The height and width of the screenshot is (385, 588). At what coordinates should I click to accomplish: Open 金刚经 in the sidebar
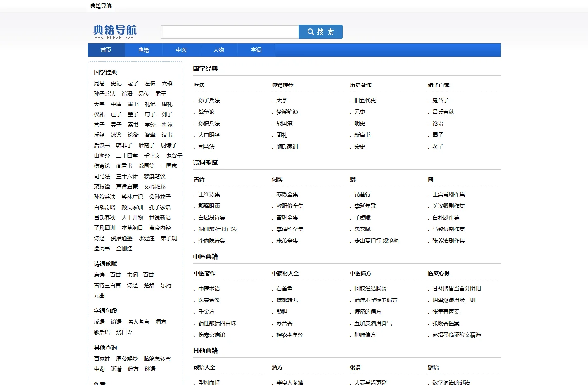click(x=124, y=248)
